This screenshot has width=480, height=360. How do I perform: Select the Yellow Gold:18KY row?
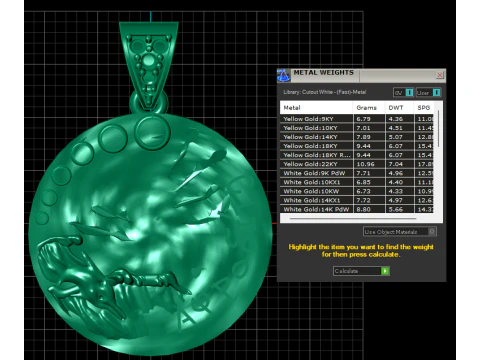[357, 146]
